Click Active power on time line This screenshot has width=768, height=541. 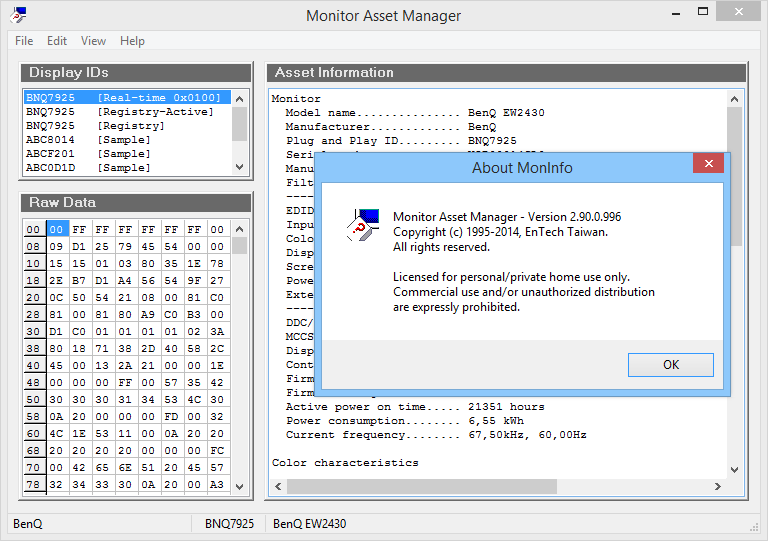point(415,407)
